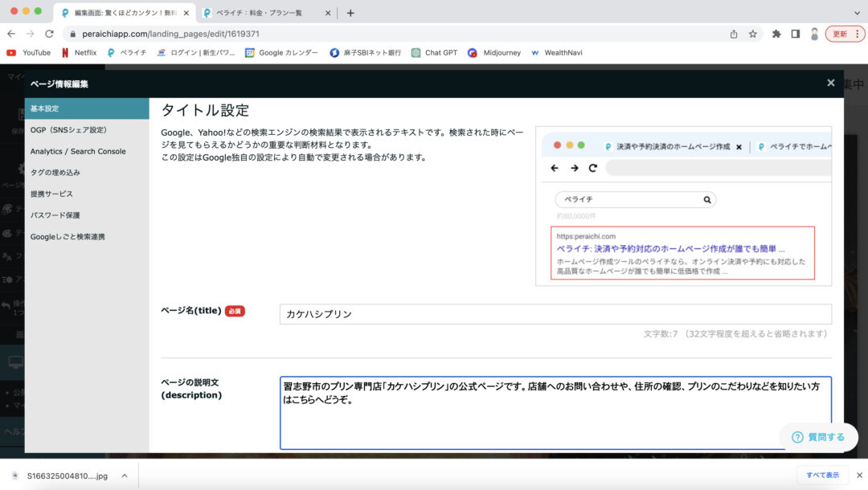Select 基本設定 in sidebar

pos(87,108)
